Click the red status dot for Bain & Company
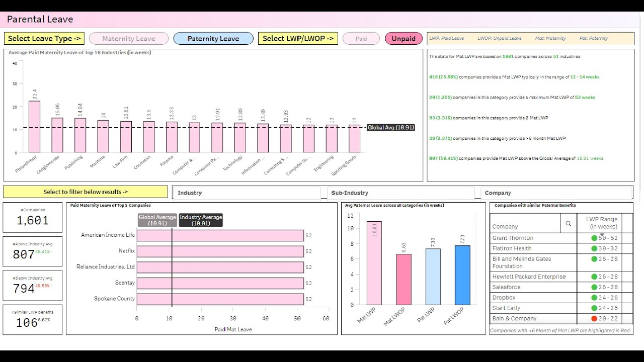 594,318
